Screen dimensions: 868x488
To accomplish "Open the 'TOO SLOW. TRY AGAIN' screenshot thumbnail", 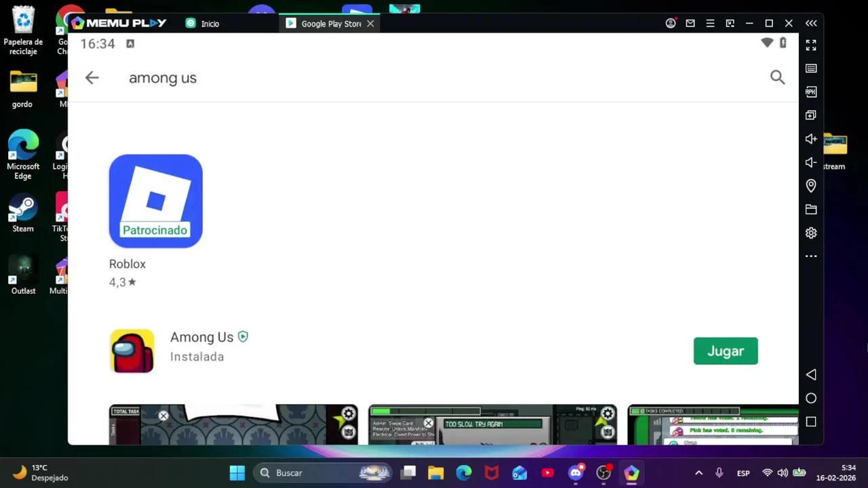I will tap(493, 425).
